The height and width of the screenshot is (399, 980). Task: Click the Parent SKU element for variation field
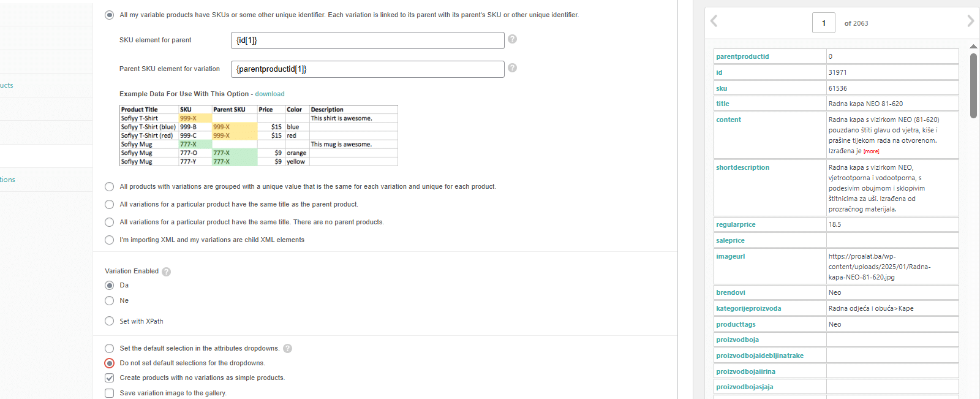[x=367, y=69]
